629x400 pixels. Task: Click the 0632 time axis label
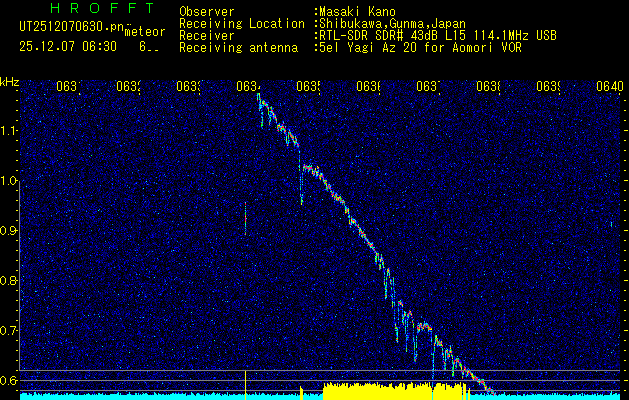tap(128, 86)
